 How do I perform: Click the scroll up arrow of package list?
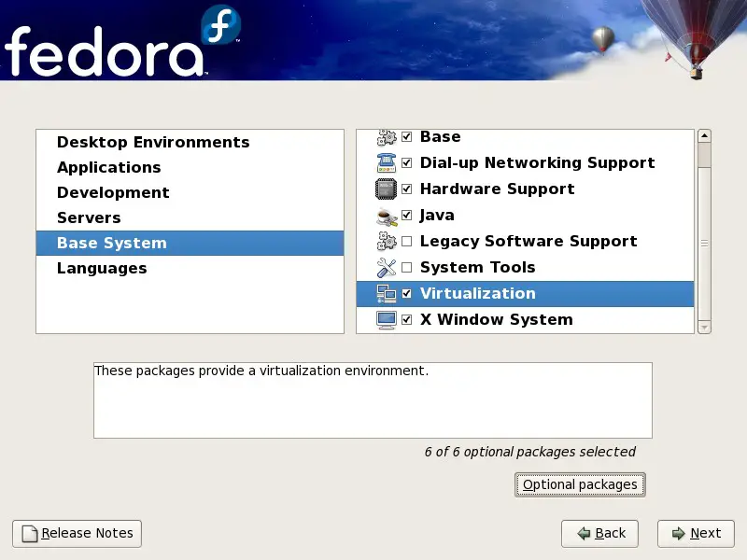[704, 136]
